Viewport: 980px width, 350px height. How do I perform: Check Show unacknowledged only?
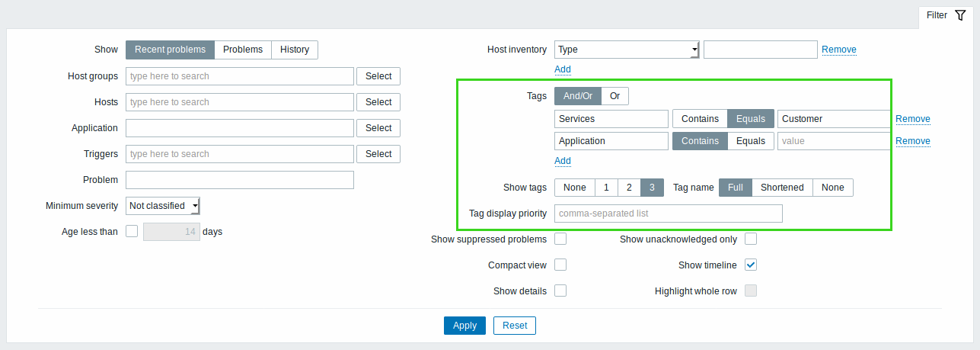(x=751, y=239)
